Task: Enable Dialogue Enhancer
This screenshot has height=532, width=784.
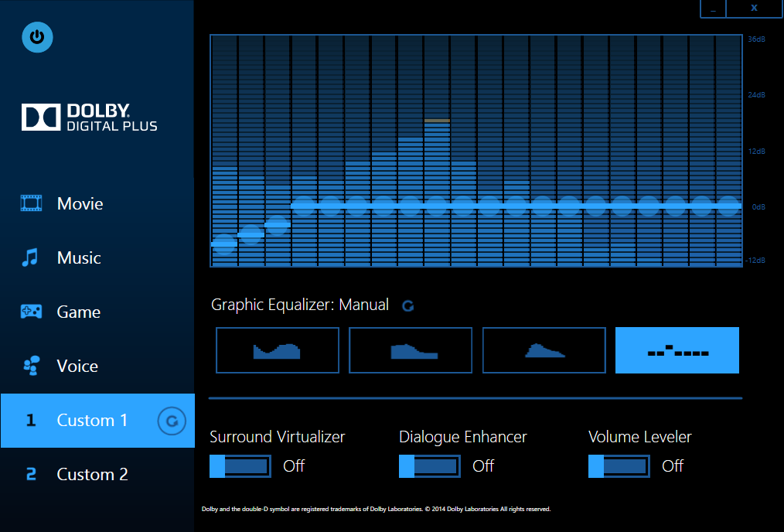Action: click(430, 465)
